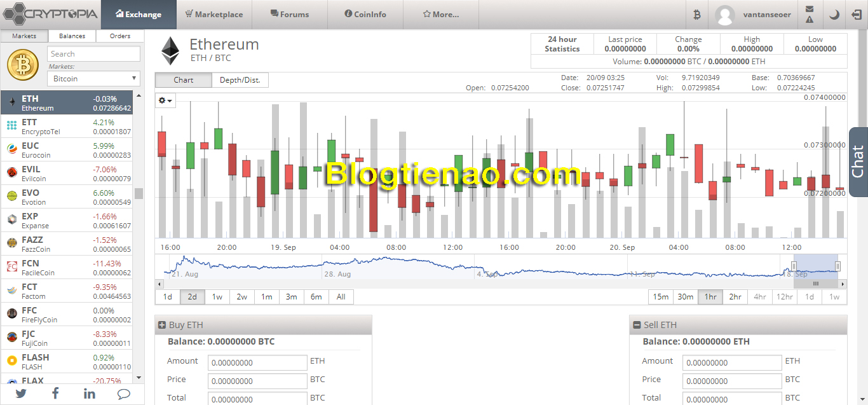Select the 15m candle interval
868x405 pixels.
tap(661, 297)
